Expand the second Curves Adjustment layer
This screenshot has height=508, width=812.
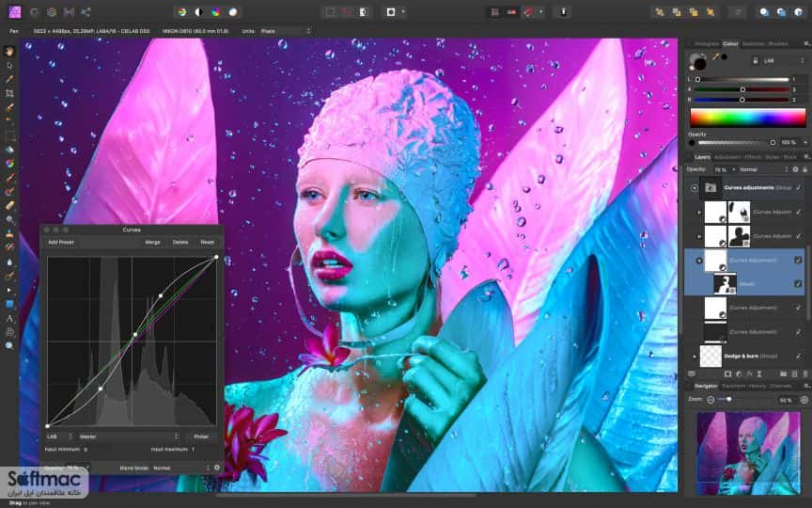click(x=699, y=236)
